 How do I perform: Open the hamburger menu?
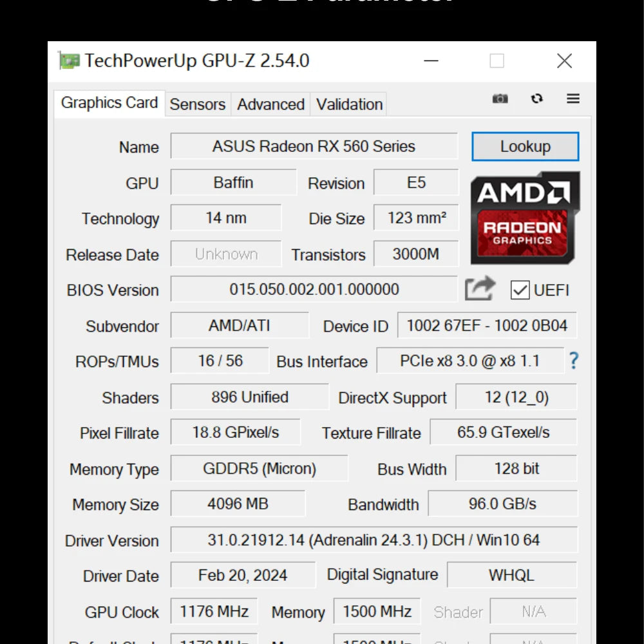(573, 99)
